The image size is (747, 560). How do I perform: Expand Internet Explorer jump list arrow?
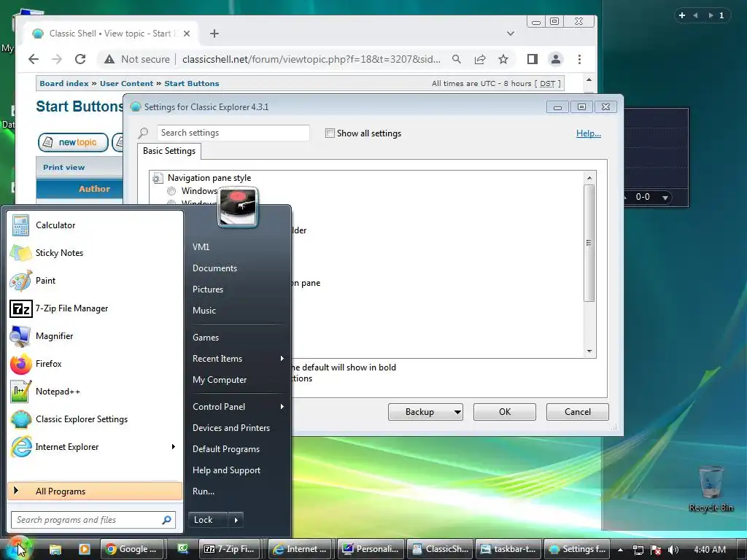174,447
